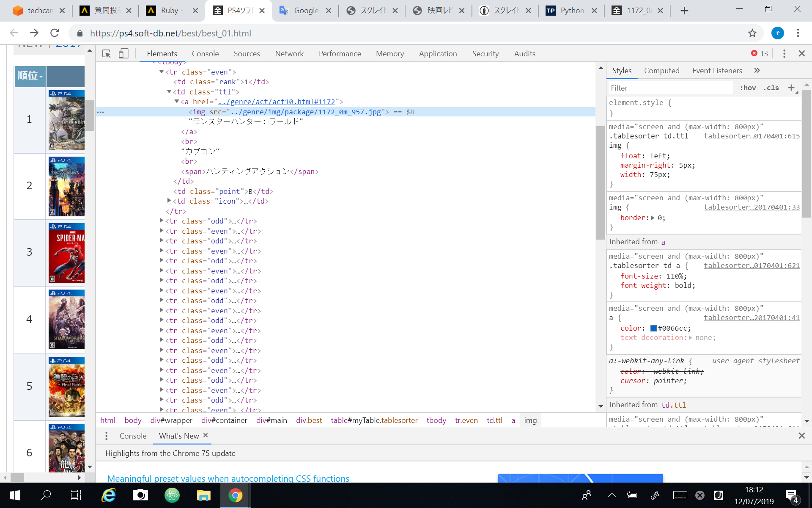Open tablesorter stylesheet link at line 615
The image size is (812, 508).
(752, 136)
